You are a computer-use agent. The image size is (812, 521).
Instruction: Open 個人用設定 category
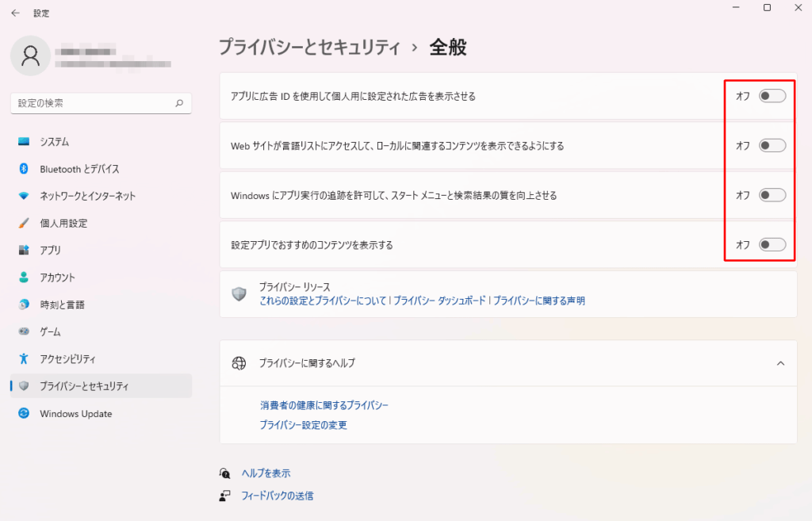click(101, 223)
